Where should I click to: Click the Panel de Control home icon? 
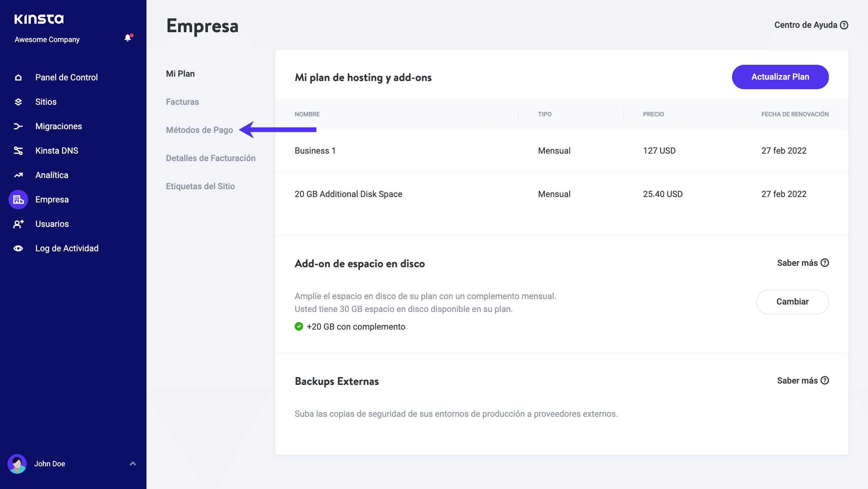pos(18,77)
